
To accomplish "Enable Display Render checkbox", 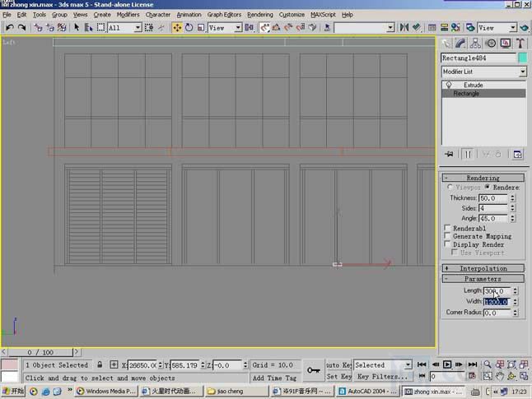I will 447,244.
